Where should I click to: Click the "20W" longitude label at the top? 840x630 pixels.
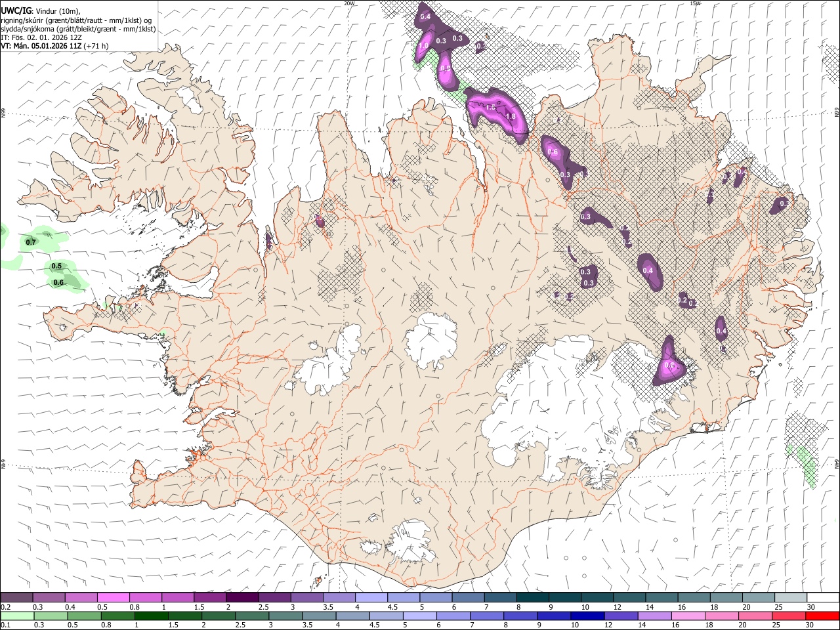pyautogui.click(x=349, y=3)
